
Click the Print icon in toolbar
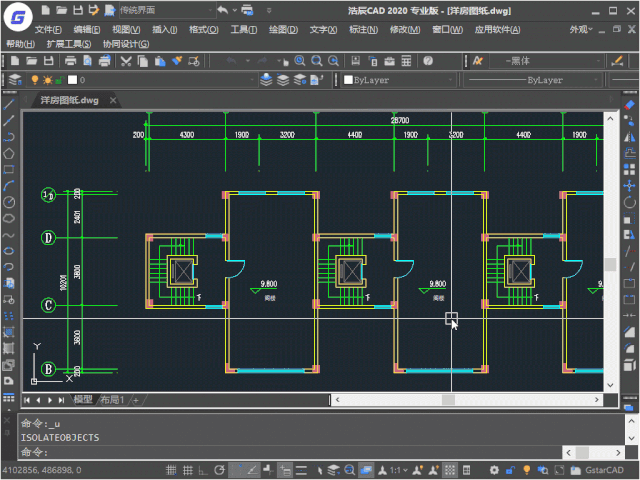coord(71,61)
